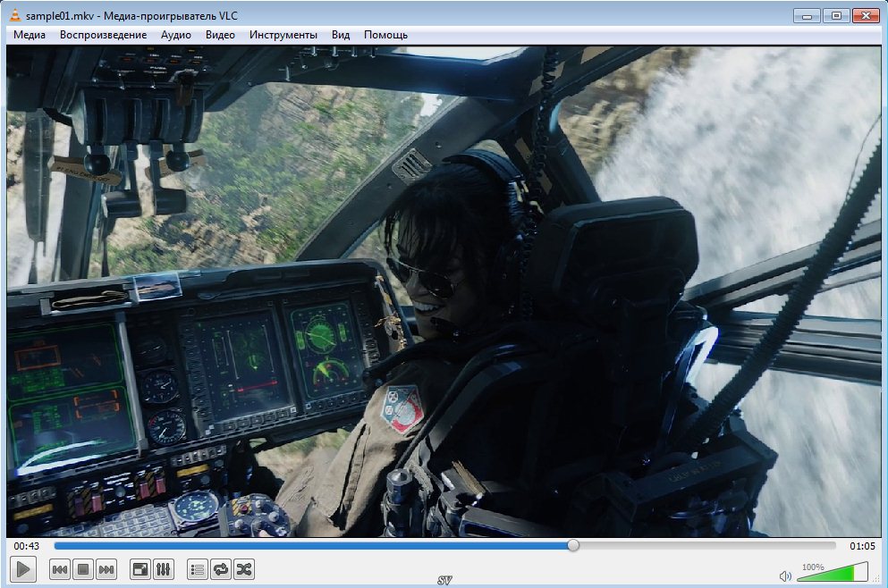The height and width of the screenshot is (588, 888).
Task: Click the 01:05 total duration label
Action: coord(862,545)
